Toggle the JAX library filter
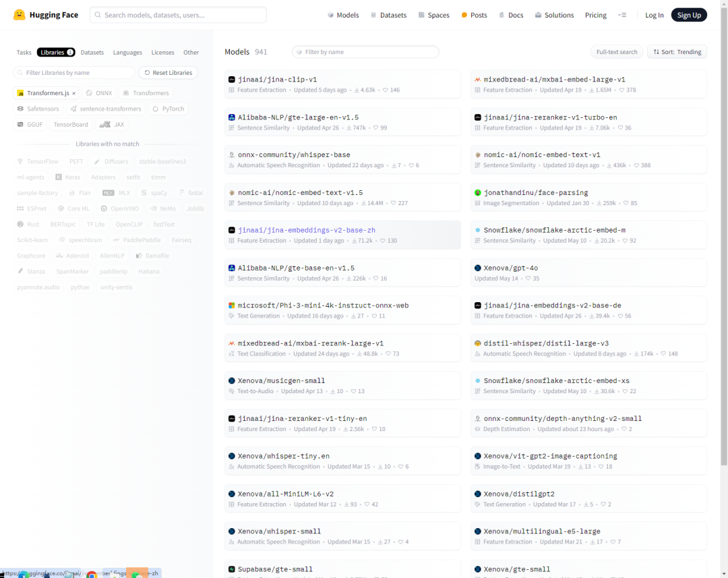 pyautogui.click(x=112, y=125)
